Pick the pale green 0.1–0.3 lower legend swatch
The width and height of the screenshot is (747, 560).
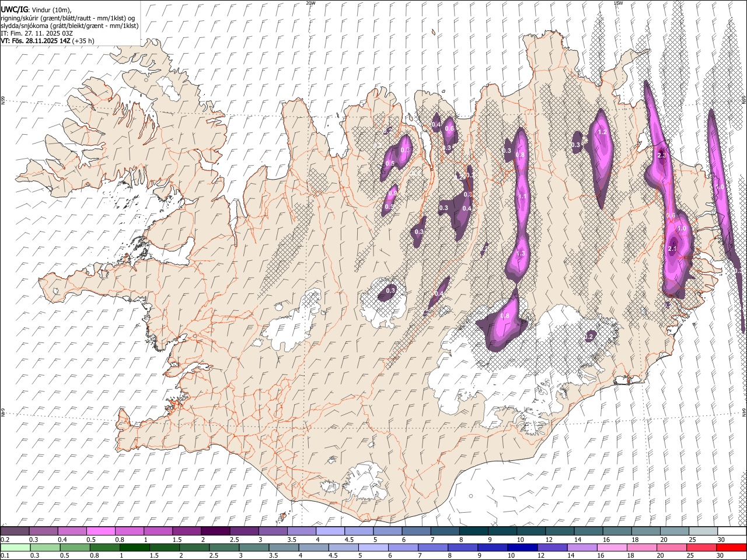(x=16, y=548)
